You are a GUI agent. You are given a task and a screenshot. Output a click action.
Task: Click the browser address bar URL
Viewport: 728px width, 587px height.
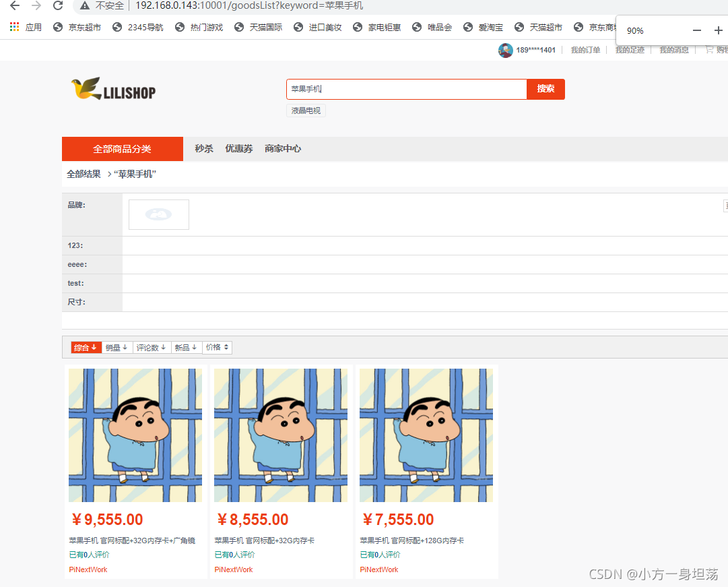click(249, 5)
